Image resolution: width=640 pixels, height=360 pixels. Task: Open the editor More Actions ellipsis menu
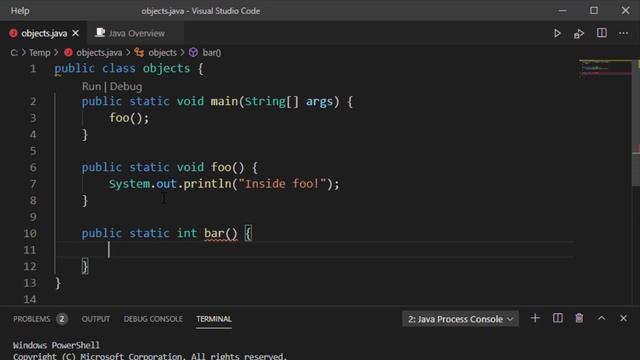[x=623, y=33]
